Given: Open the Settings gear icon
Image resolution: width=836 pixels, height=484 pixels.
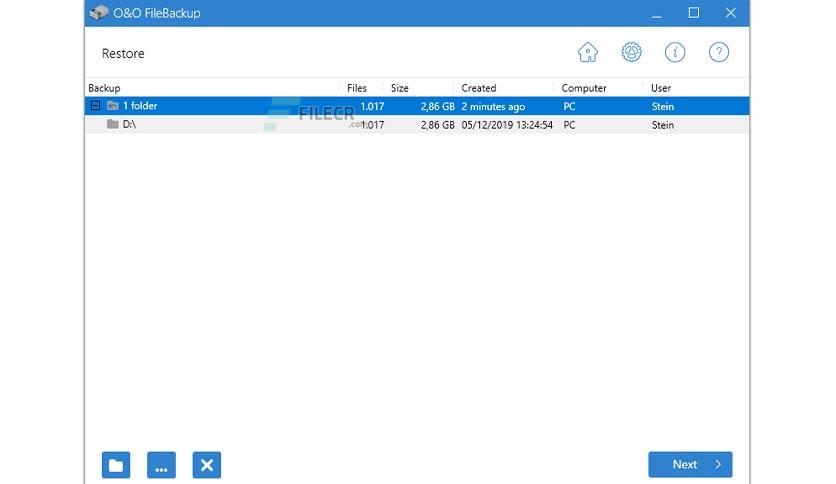Looking at the screenshot, I should coord(631,52).
